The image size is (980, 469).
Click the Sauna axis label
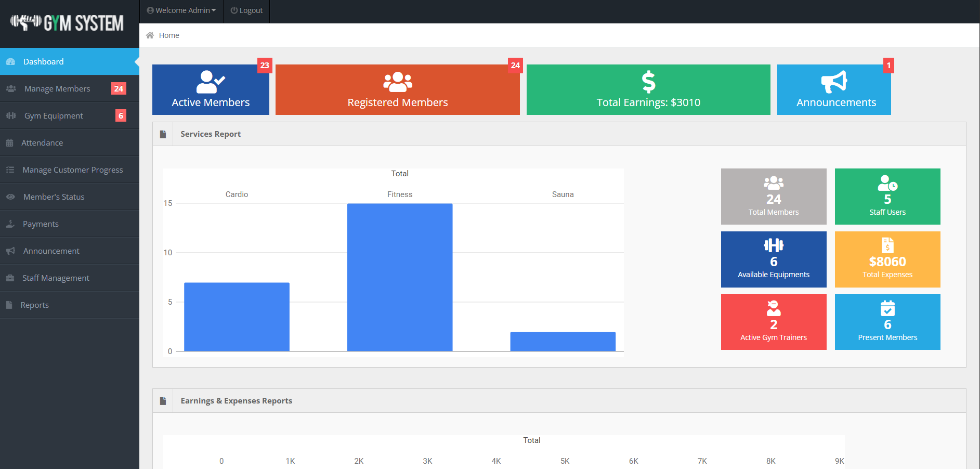coord(563,194)
